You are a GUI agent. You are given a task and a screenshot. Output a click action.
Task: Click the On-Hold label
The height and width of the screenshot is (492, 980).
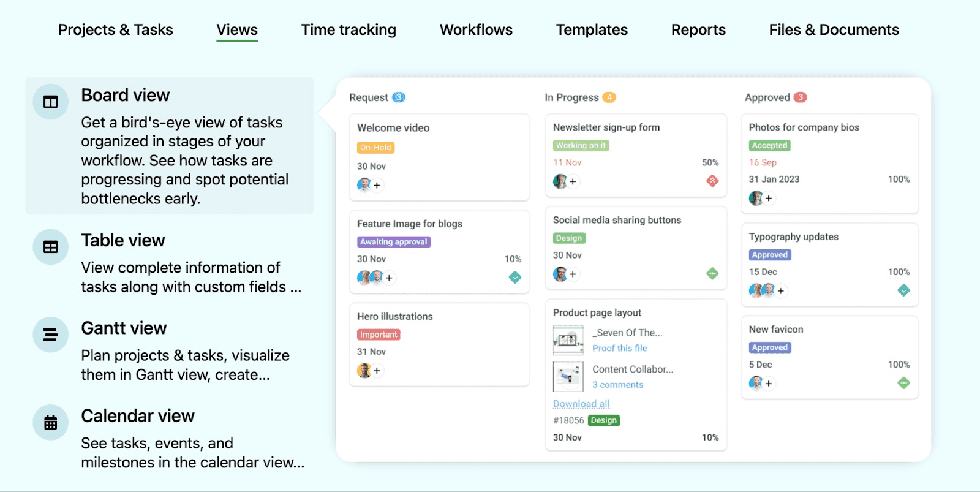tap(375, 148)
